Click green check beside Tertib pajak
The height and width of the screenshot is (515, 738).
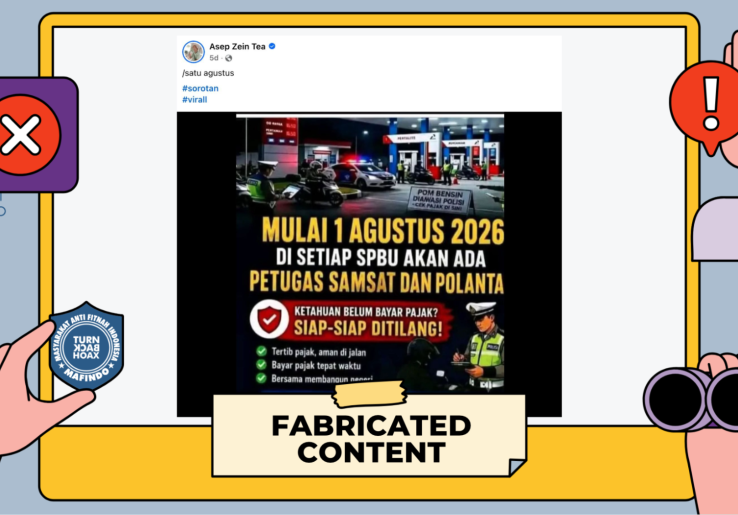262,351
